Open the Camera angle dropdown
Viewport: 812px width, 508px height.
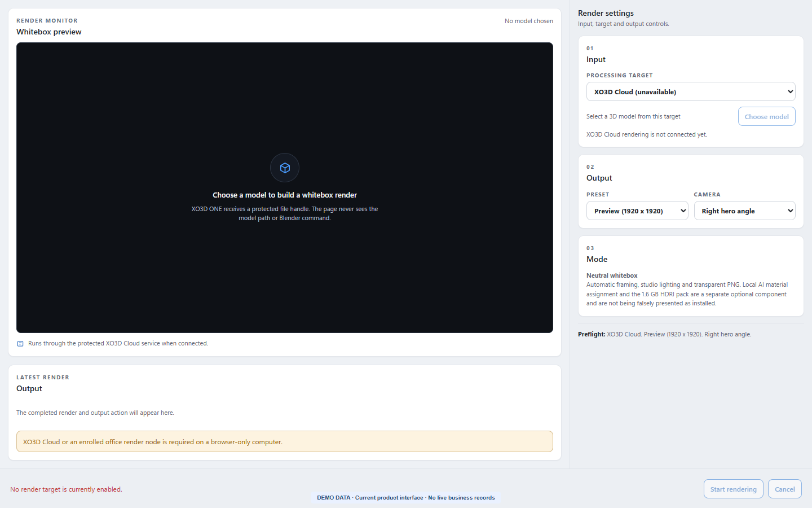pos(744,211)
